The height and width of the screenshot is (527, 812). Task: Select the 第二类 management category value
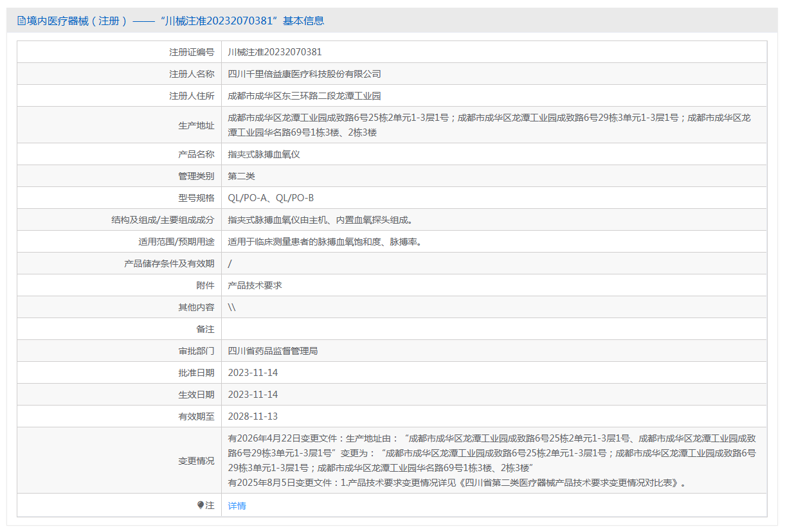tap(242, 176)
